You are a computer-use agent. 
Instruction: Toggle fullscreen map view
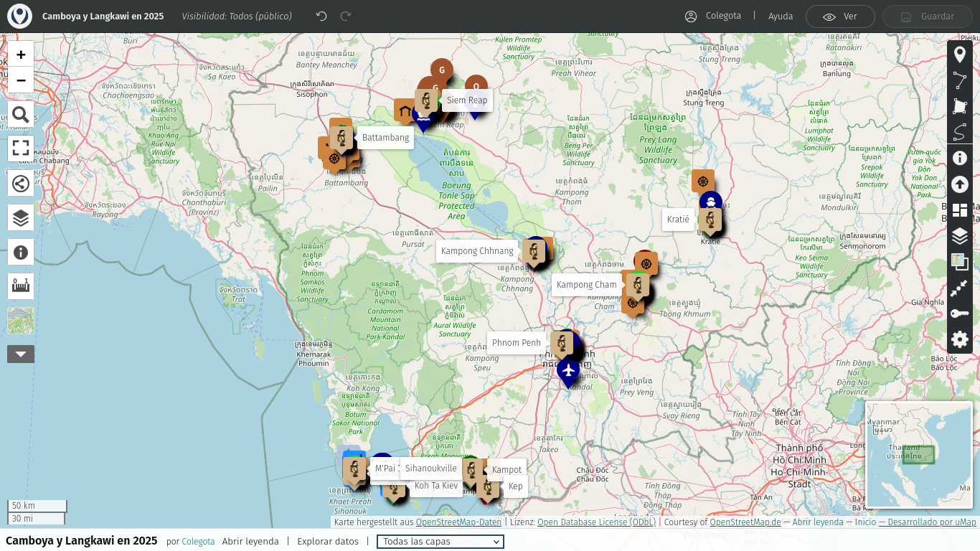21,149
